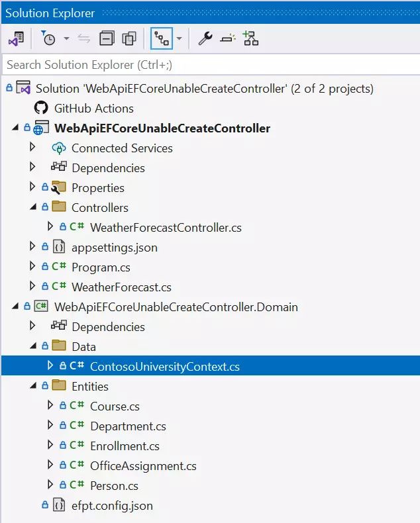Click the Properties wrench folder icon
Image resolution: width=420 pixels, height=523 pixels.
pos(58,187)
